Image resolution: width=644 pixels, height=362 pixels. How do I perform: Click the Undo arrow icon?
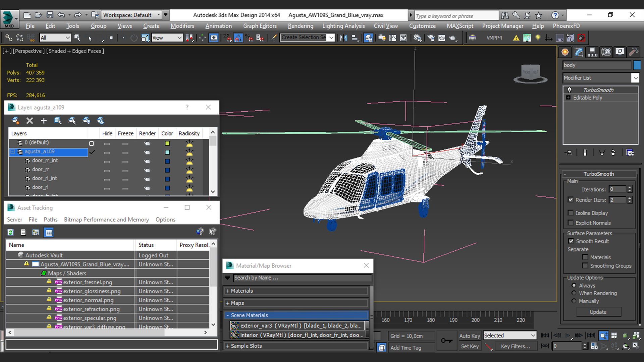61,15
